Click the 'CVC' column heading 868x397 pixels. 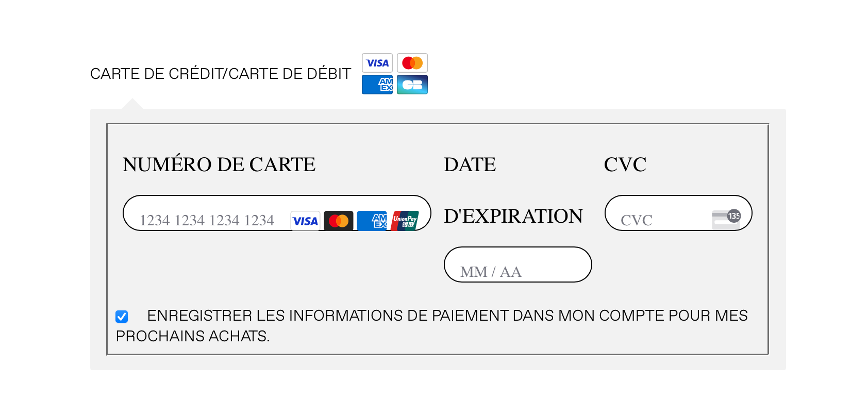tap(625, 164)
